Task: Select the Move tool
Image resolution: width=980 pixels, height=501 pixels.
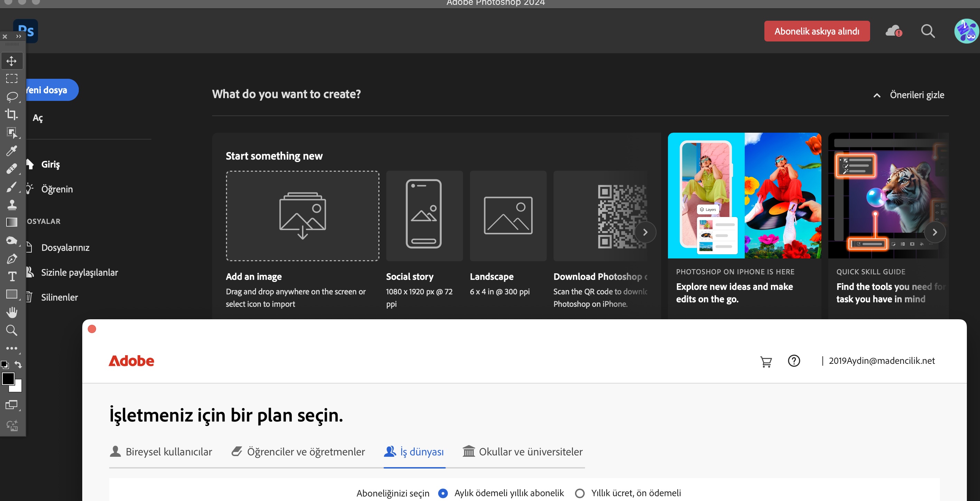Action: (12, 61)
